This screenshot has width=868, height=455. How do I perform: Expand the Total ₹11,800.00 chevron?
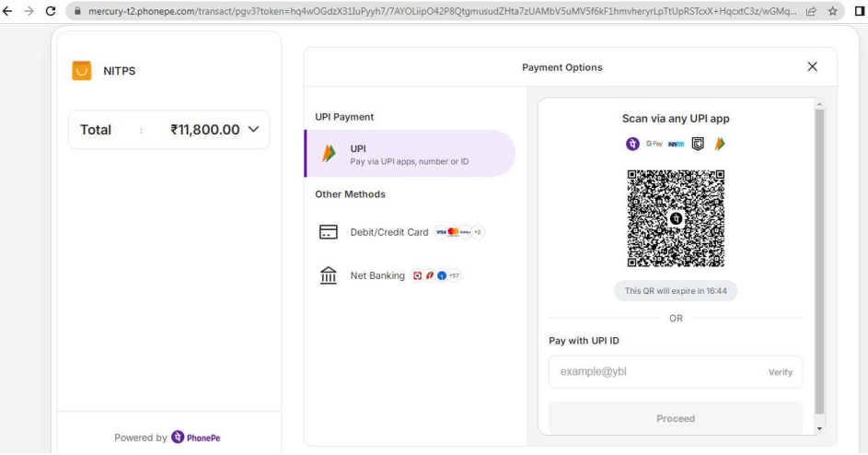click(253, 129)
